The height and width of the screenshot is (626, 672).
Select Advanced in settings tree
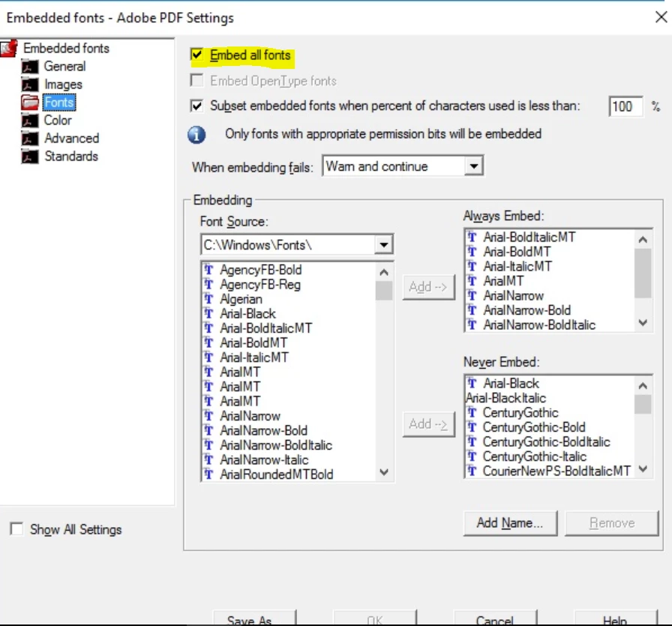(71, 139)
